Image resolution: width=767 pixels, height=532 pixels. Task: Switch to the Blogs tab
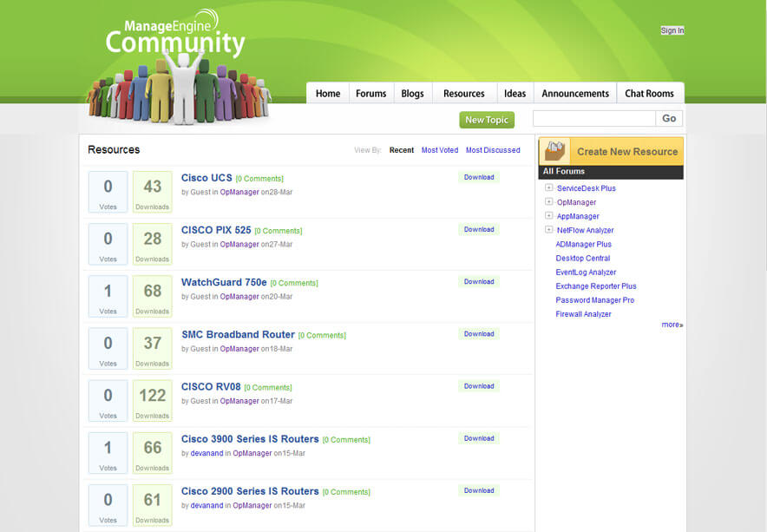[x=412, y=93]
